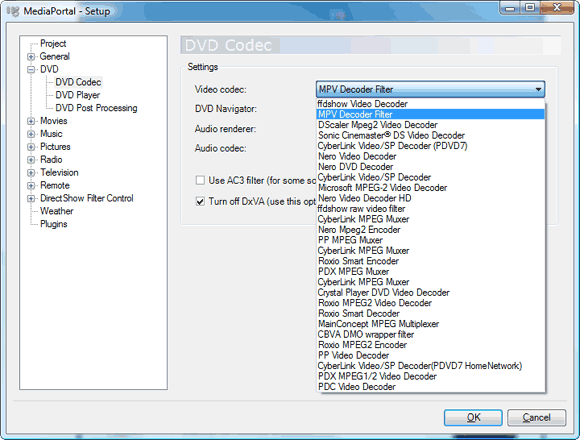
Task: Open the Video codec dropdown arrow
Action: tap(538, 89)
